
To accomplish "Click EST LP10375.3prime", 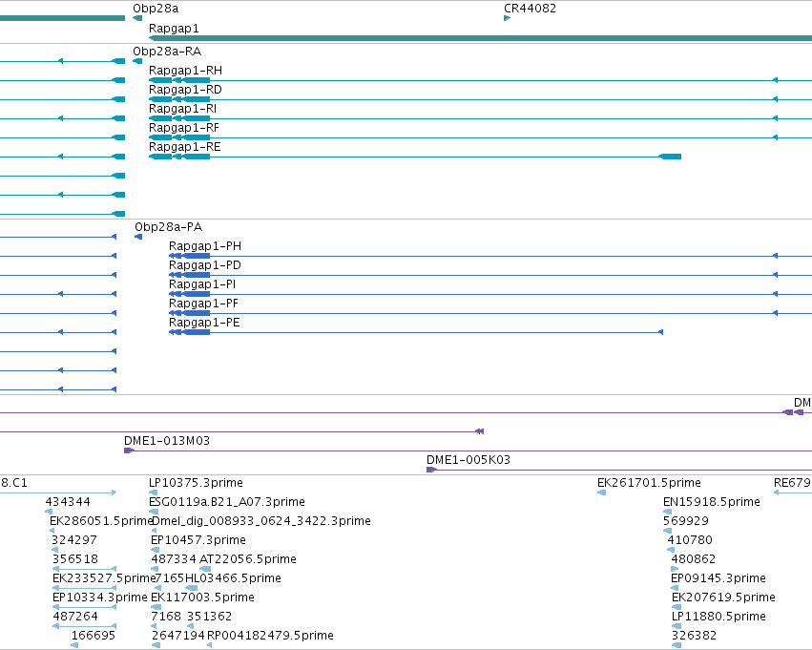I will tap(196, 483).
